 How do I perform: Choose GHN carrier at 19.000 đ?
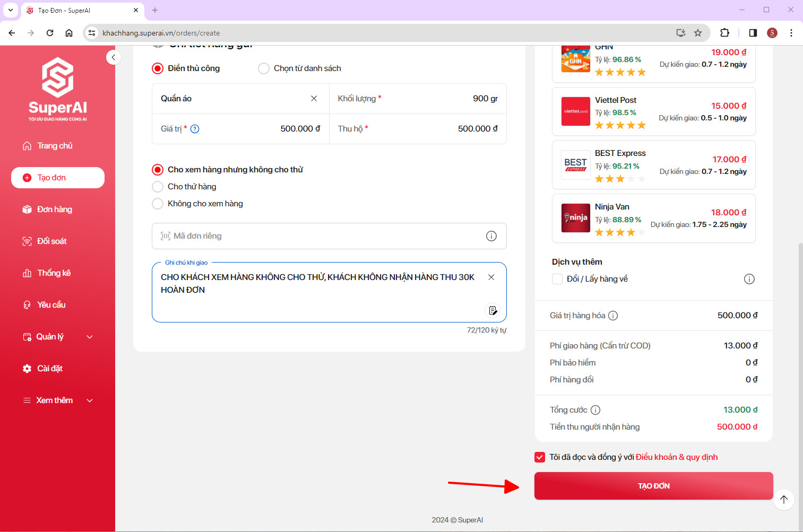654,64
